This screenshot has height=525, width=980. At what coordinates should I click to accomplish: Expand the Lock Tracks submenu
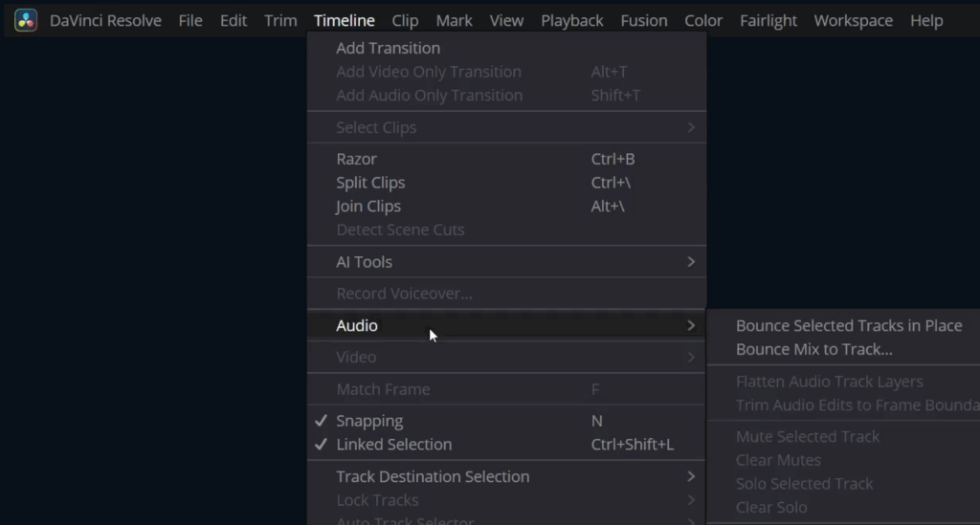point(507,501)
